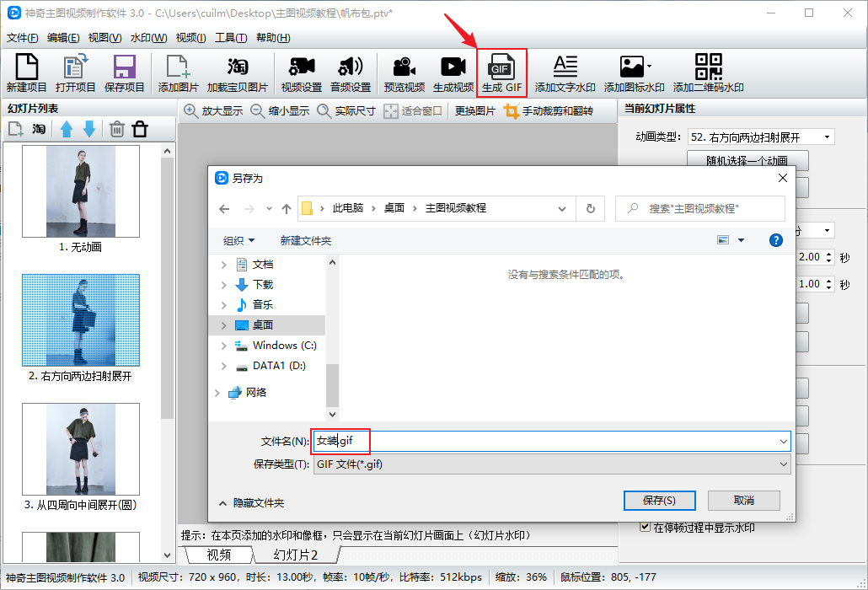Open the 保存类型 GIF file dropdown

click(x=552, y=464)
